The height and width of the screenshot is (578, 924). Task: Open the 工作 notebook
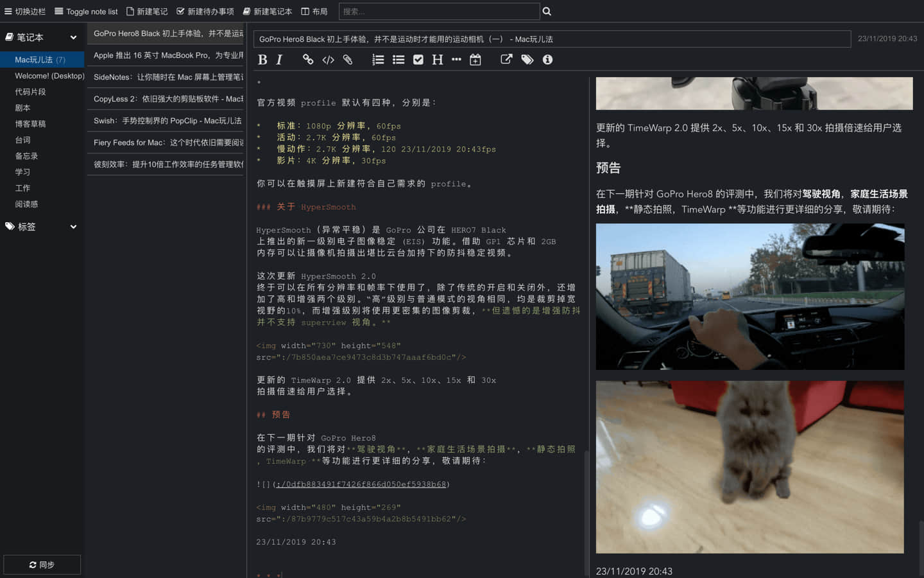(x=42, y=188)
